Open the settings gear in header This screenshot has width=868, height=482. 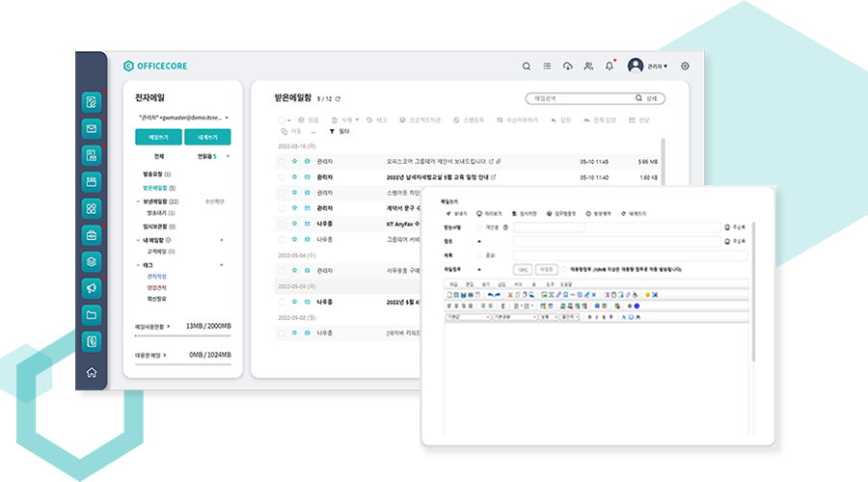click(685, 67)
